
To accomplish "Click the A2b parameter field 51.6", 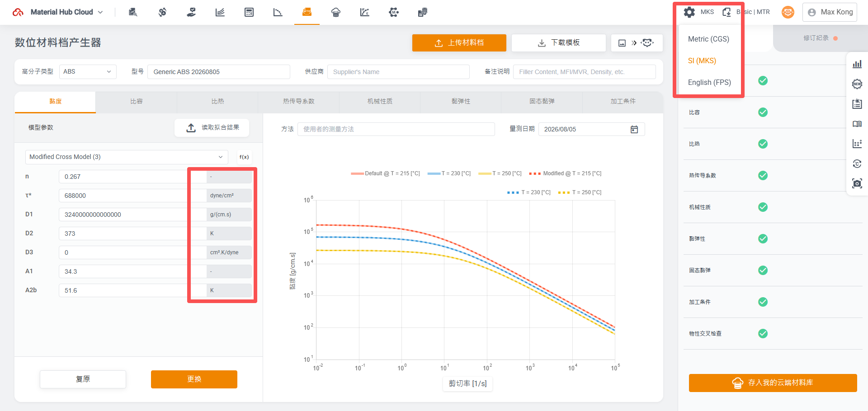I will [x=132, y=290].
